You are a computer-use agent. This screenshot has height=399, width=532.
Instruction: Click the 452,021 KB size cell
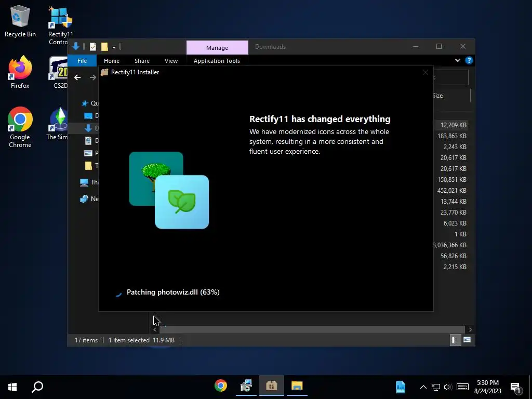[x=451, y=191]
